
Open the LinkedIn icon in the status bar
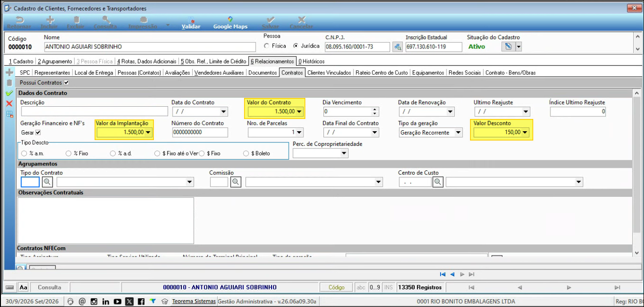point(105,302)
